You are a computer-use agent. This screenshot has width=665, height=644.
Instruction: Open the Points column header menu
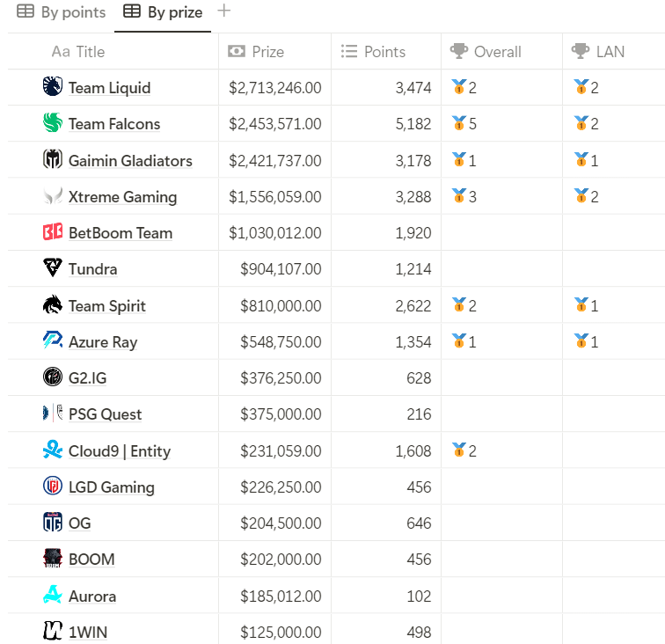tap(386, 52)
